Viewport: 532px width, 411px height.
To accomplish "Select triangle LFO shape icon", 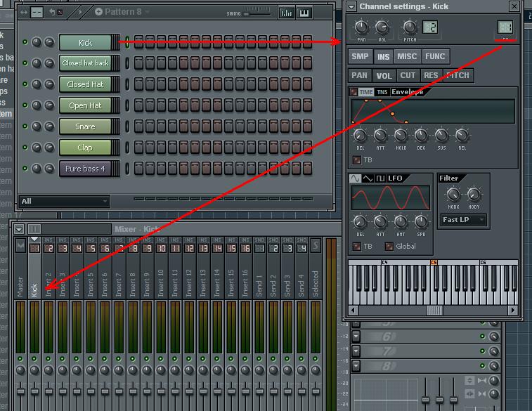I will tap(368, 178).
